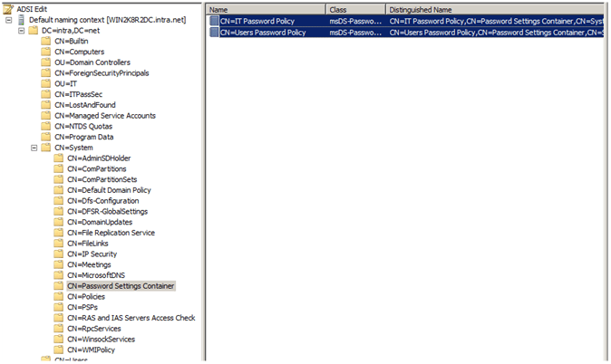Click the ADSI Edit root icon

(x=8, y=8)
